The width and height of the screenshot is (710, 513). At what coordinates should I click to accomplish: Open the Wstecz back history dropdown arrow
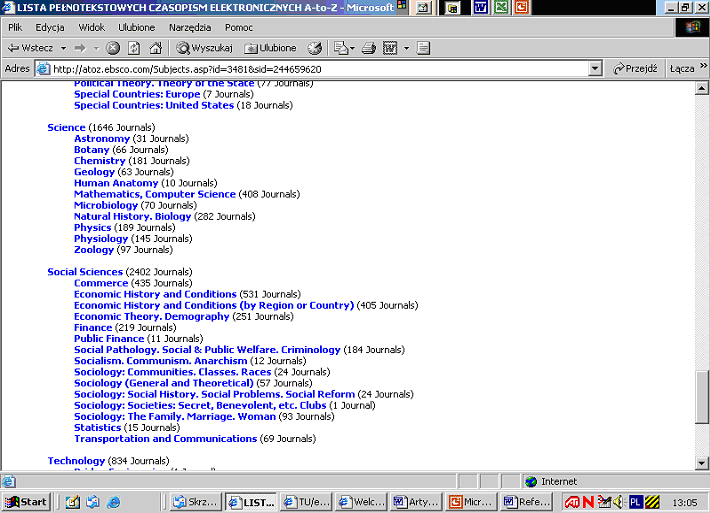(x=63, y=48)
